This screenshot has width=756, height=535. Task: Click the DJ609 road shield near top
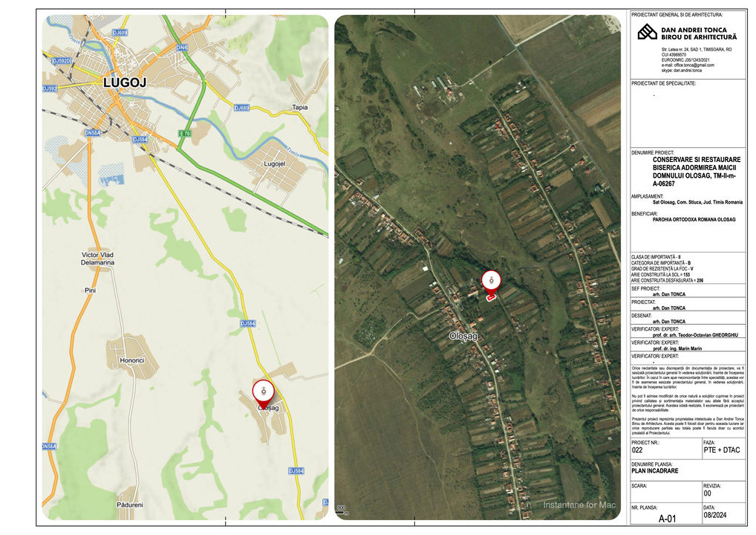(x=120, y=33)
